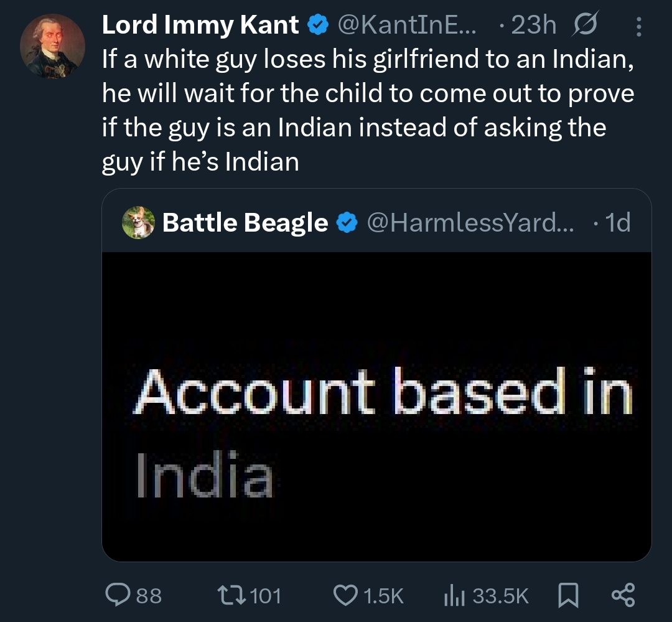672x622 pixels.
Task: Open the Battle Beagle quoted author name
Action: pos(245,222)
